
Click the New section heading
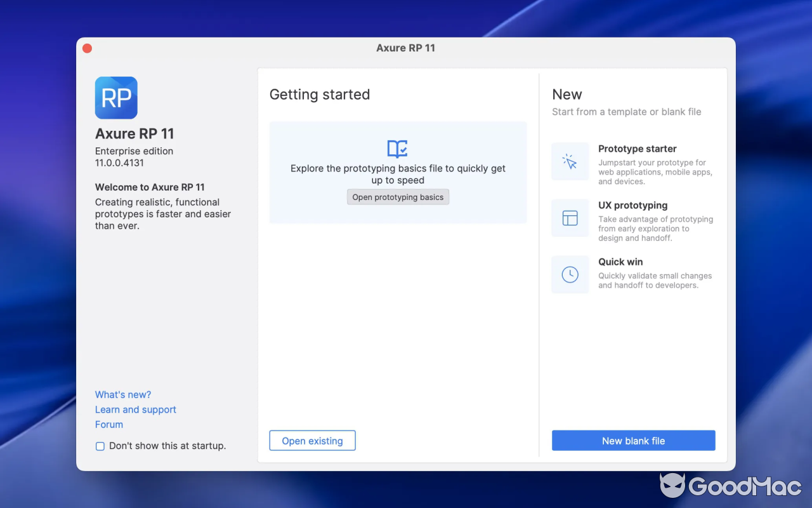point(566,94)
